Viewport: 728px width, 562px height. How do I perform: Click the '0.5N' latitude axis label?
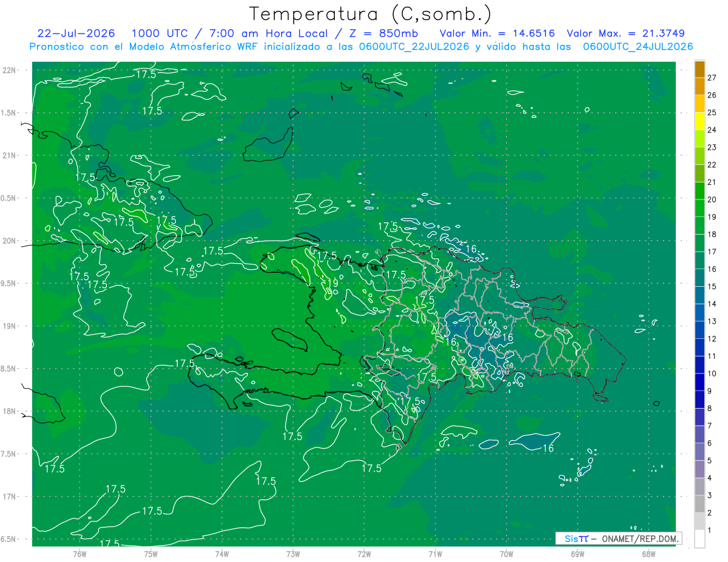click(x=8, y=198)
